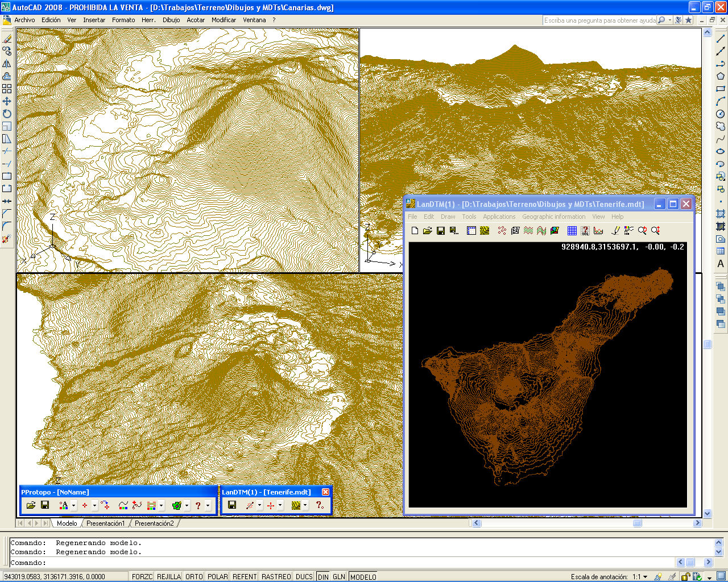728x582 pixels.
Task: Open dropdown next to PProtopo help question mark
Action: click(x=208, y=505)
